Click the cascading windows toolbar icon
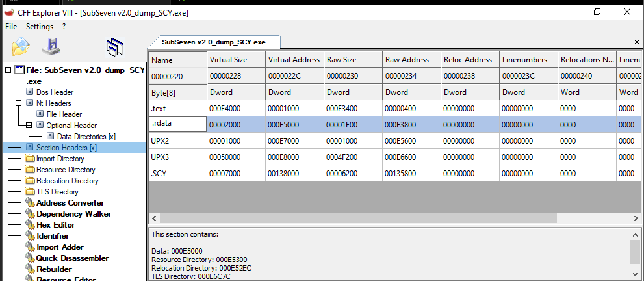Screen dimensions: 644x281 pos(115,48)
